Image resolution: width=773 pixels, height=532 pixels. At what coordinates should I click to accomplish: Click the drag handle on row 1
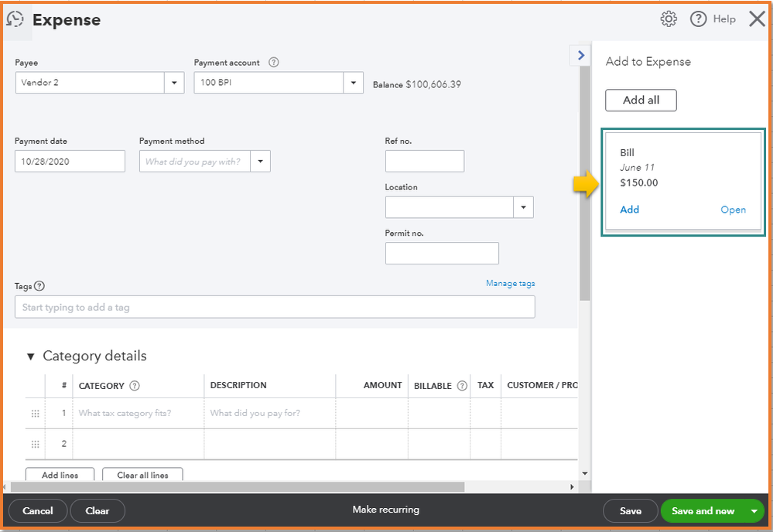pyautogui.click(x=35, y=414)
